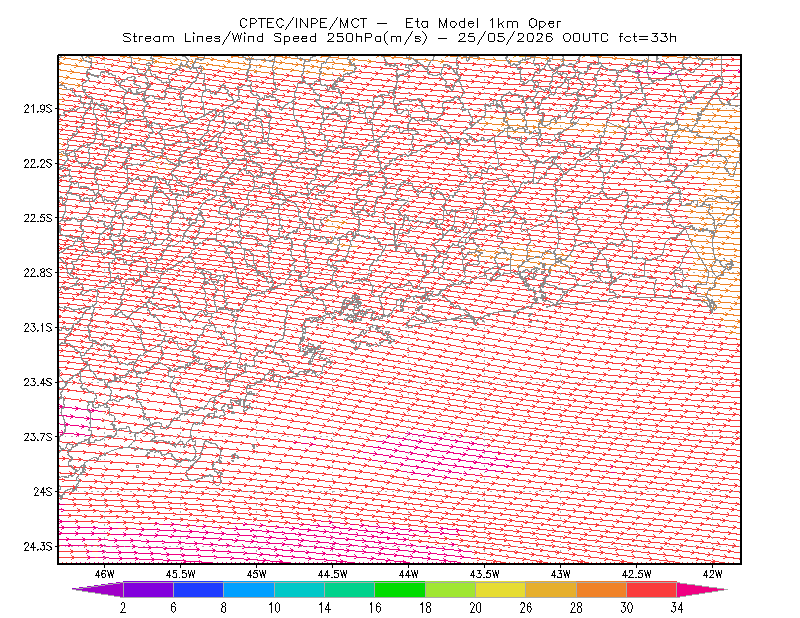Click the 21.9S latitude label
Viewport: 800px width, 618px height.
pyautogui.click(x=38, y=109)
